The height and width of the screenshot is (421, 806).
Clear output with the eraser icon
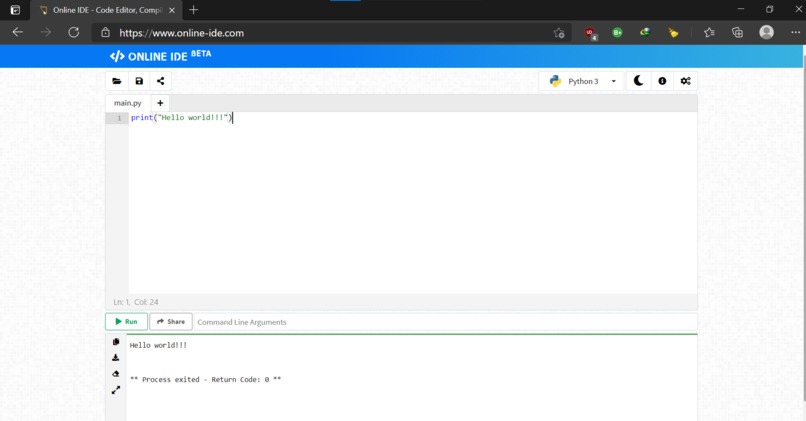tap(116, 374)
